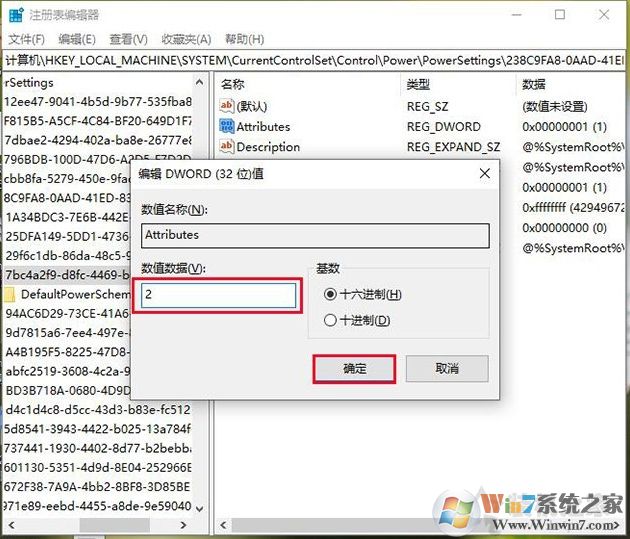Select the 1A34BDC3-7E6B-442E tree key

[x=68, y=217]
